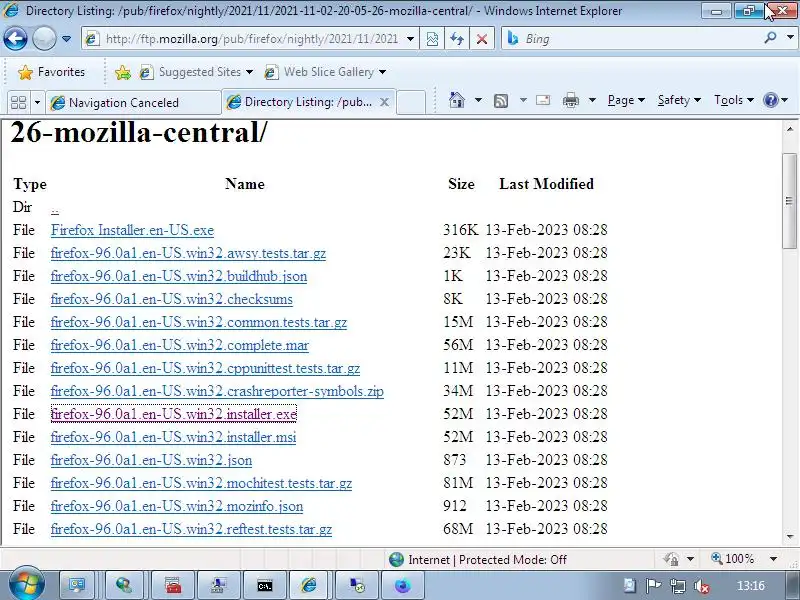Click Add to Favorites Bar star icon
Screen dimensions: 800x600
coord(122,72)
